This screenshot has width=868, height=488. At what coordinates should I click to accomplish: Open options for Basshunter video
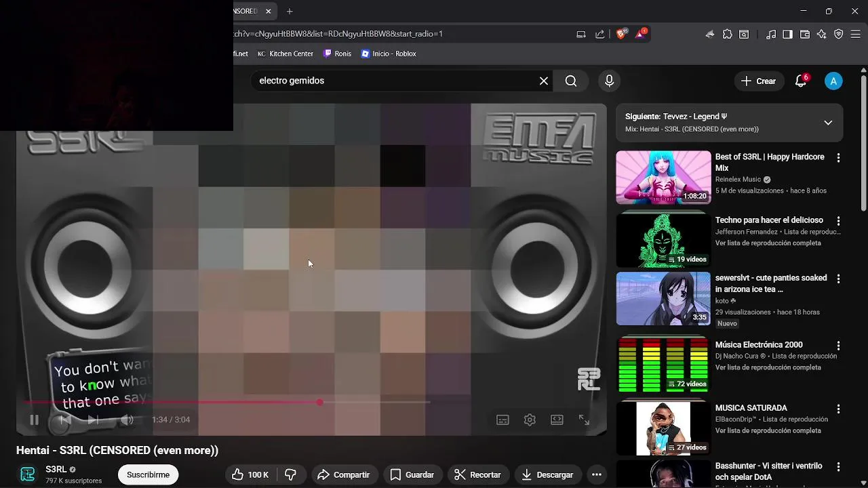838,467
